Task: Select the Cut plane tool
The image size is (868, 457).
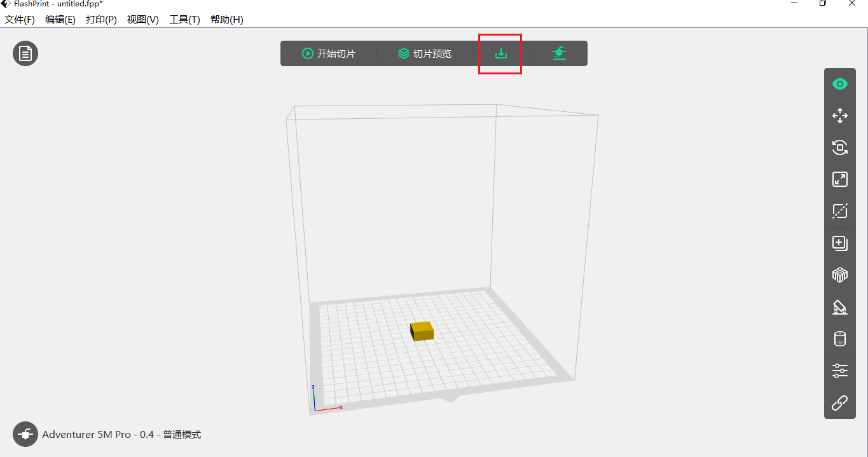Action: [840, 211]
